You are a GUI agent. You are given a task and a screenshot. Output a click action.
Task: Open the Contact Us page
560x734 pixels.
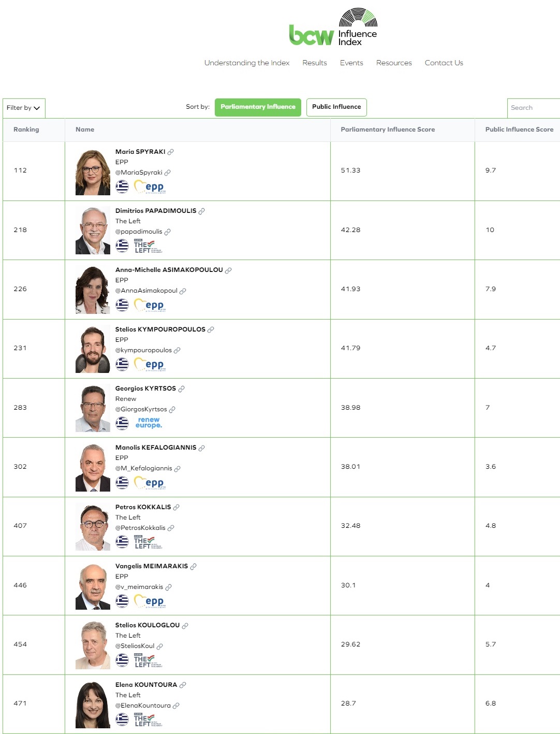click(x=444, y=63)
